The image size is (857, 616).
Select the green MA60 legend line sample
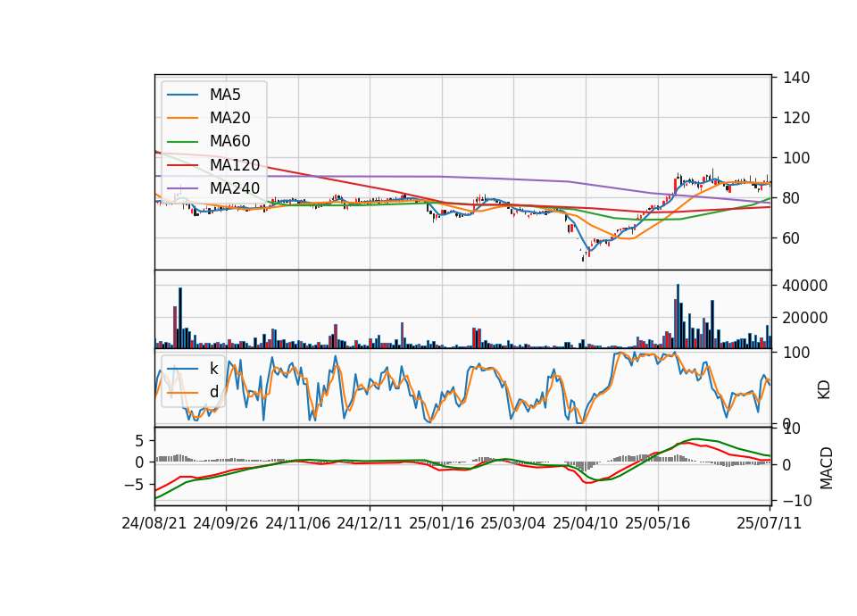point(182,142)
